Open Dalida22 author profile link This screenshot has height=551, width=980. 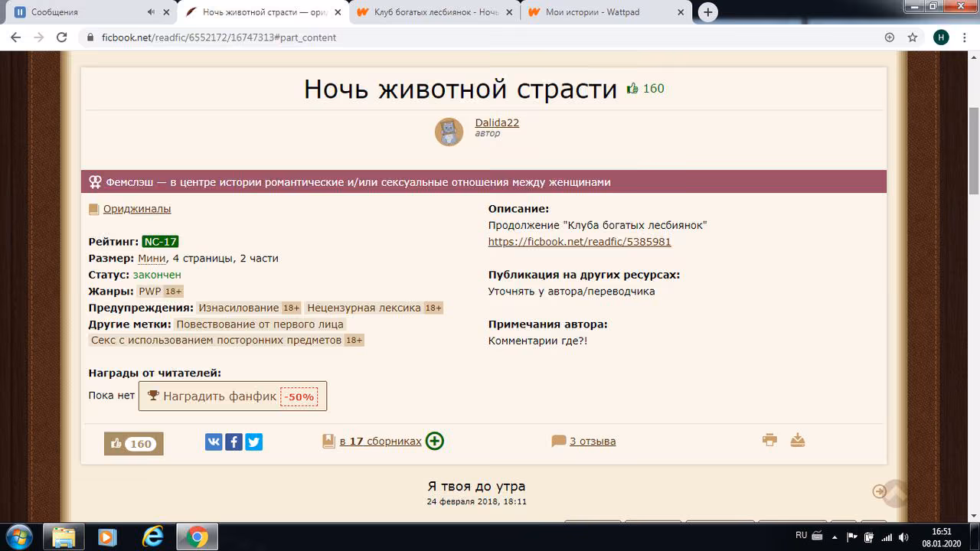pos(497,122)
